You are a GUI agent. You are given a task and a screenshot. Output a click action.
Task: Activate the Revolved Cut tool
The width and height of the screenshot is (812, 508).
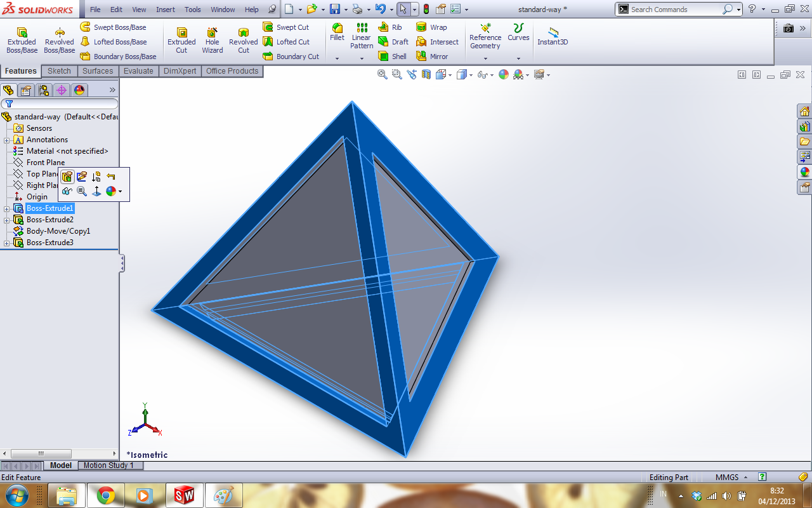click(244, 40)
